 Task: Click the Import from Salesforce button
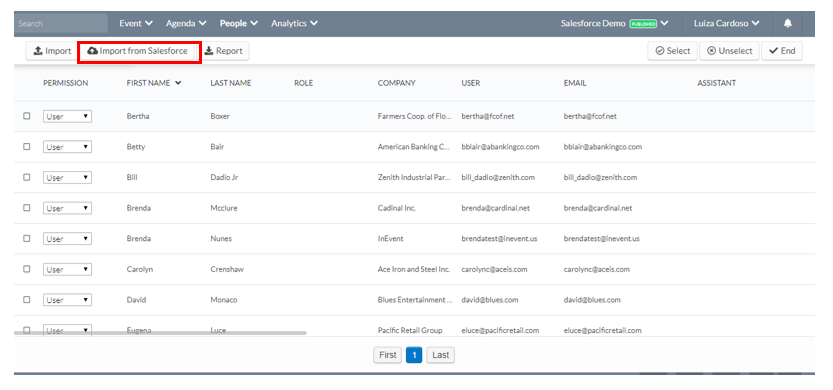pyautogui.click(x=138, y=51)
